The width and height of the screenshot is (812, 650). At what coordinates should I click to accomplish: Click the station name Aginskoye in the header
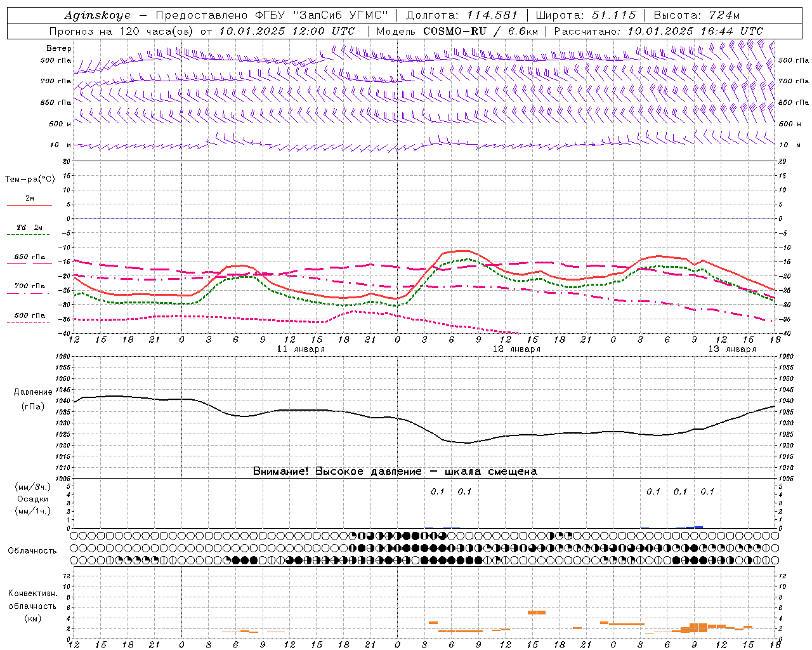(x=98, y=15)
